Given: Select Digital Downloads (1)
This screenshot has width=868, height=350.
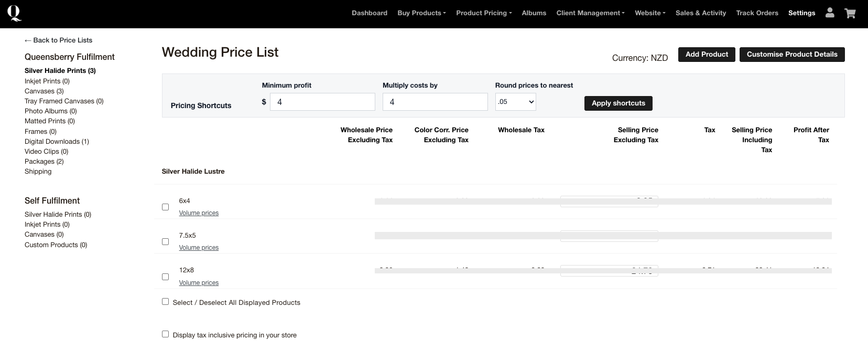Looking at the screenshot, I should [57, 142].
